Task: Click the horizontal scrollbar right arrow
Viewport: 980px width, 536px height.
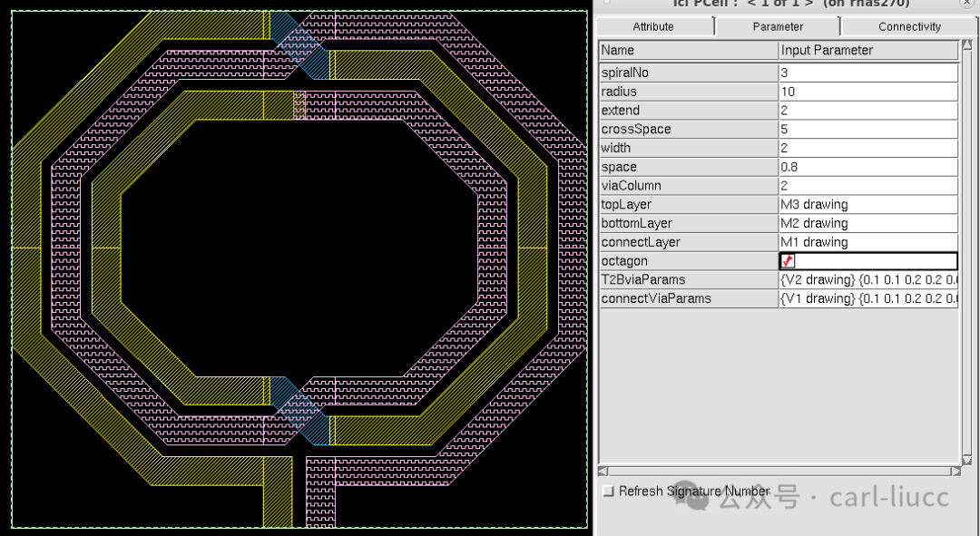Action: coord(955,471)
